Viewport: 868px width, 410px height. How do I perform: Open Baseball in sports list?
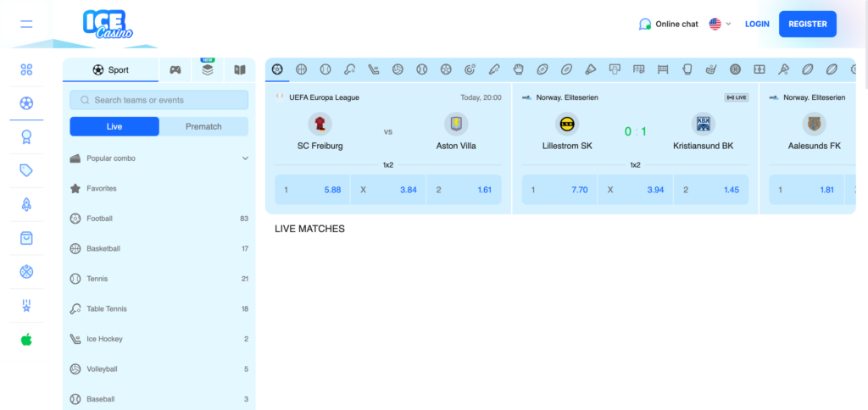tap(159, 399)
